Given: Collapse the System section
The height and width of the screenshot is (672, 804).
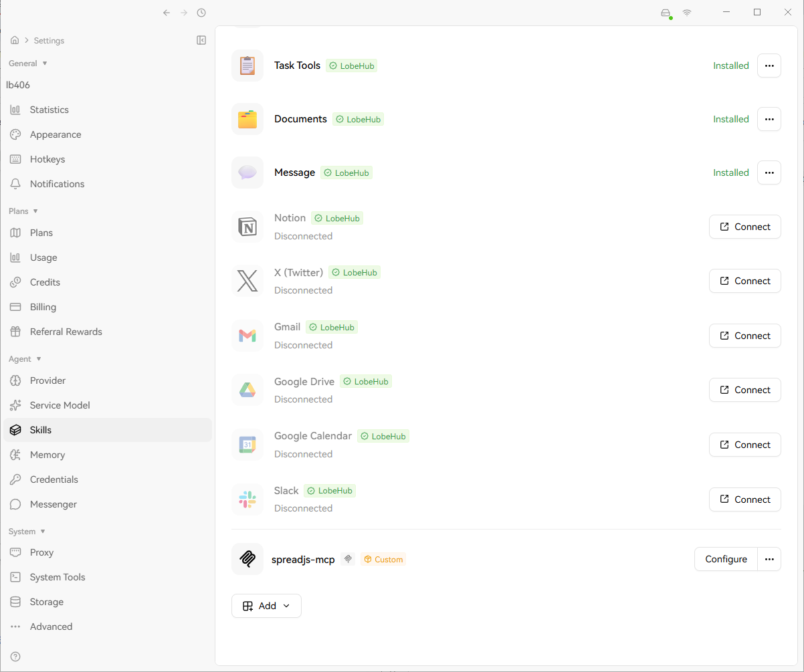Looking at the screenshot, I should [x=27, y=532].
